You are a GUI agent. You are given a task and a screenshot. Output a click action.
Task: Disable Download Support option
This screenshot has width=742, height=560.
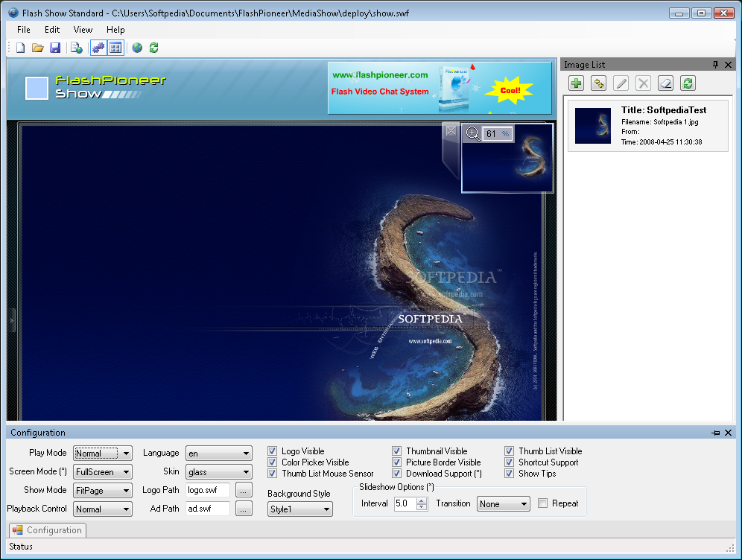(x=396, y=474)
